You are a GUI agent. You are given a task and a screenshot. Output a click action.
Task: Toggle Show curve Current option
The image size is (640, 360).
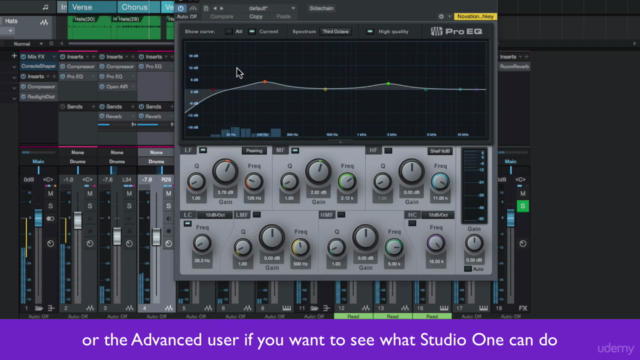coord(252,31)
